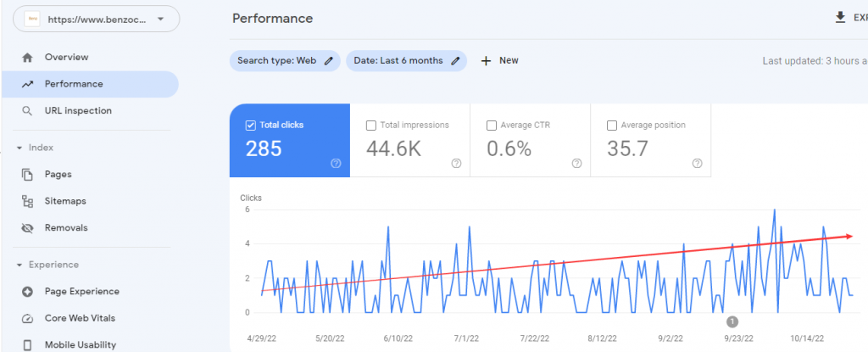Viewport: 868px width, 352px height.
Task: Click the 4/29/22 date axis label
Action: coord(261,338)
